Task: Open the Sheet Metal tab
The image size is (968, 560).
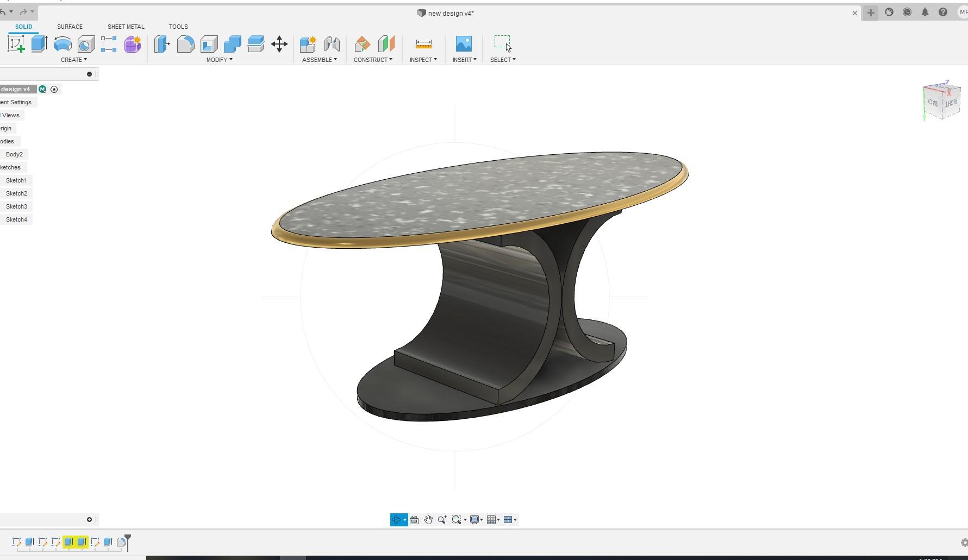Action: coord(126,26)
